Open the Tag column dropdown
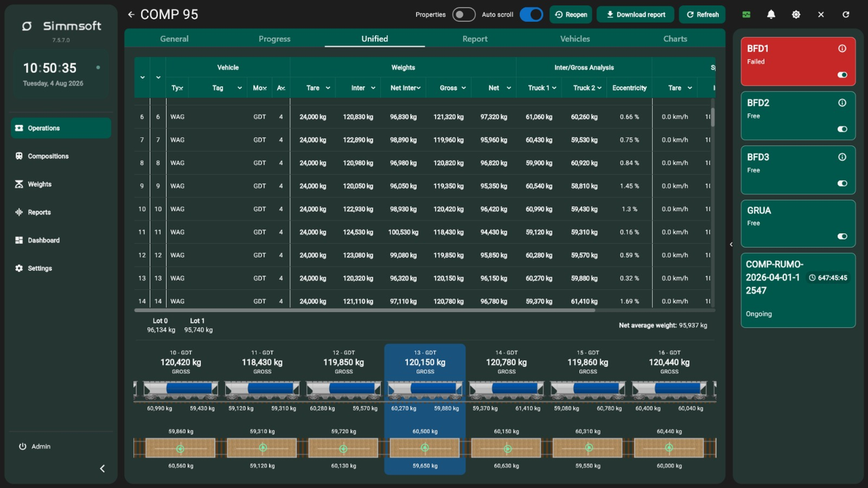 pos(240,88)
